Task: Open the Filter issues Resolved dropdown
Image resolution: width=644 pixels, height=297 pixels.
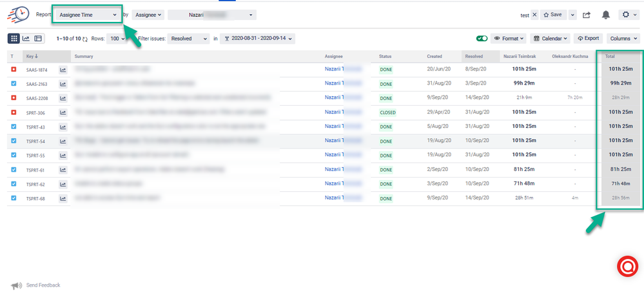Action: coord(188,39)
